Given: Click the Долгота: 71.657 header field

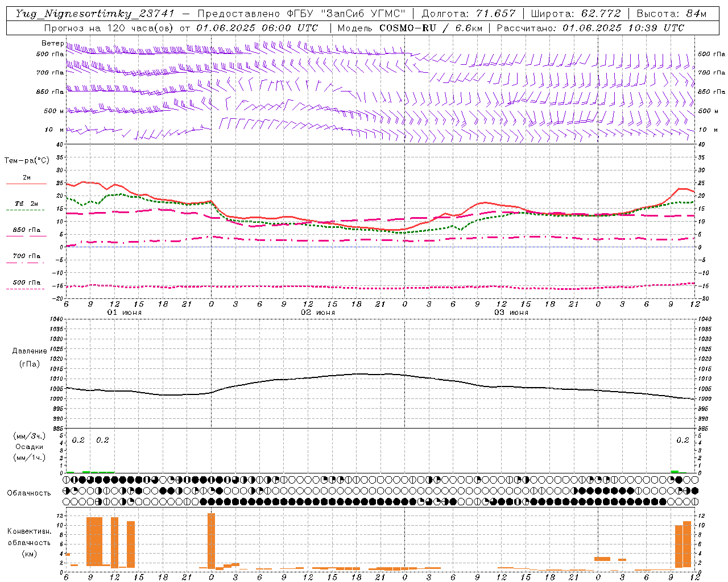Looking at the screenshot, I should (x=469, y=14).
